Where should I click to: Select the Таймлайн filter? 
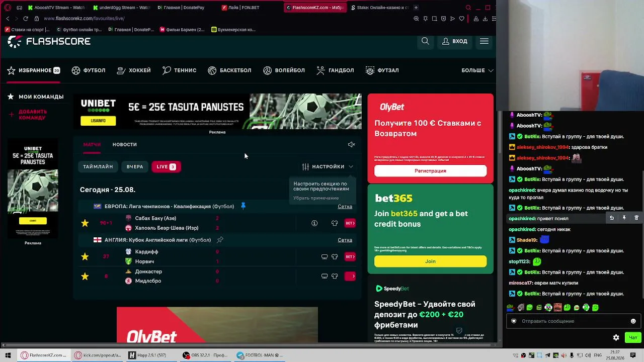(x=98, y=166)
